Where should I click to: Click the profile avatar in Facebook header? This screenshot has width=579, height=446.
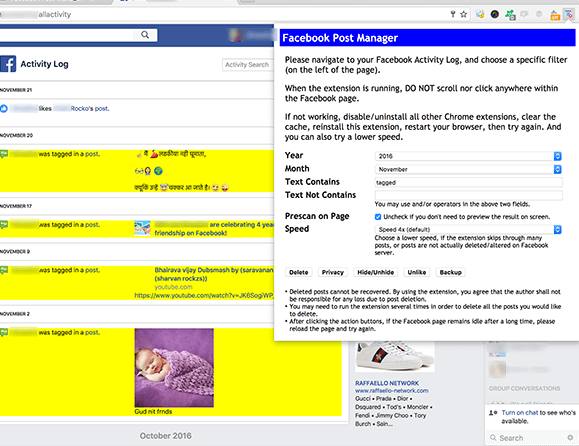coord(236,35)
